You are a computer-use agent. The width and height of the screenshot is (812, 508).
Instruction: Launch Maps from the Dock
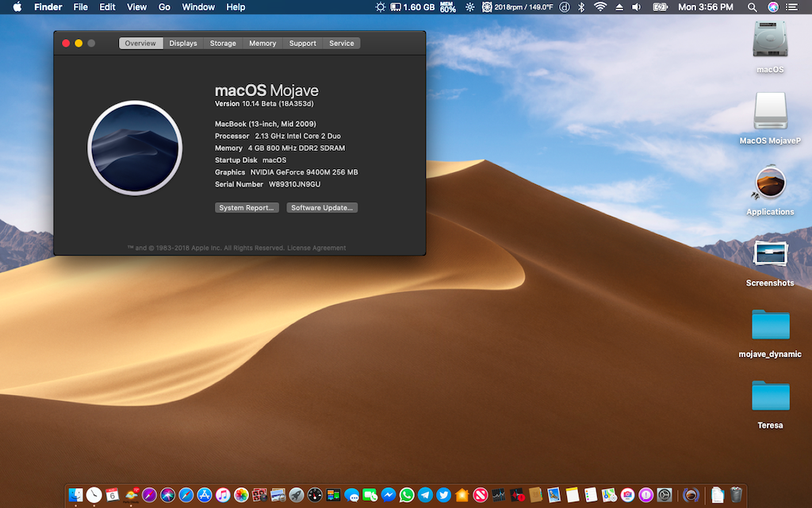point(609,495)
